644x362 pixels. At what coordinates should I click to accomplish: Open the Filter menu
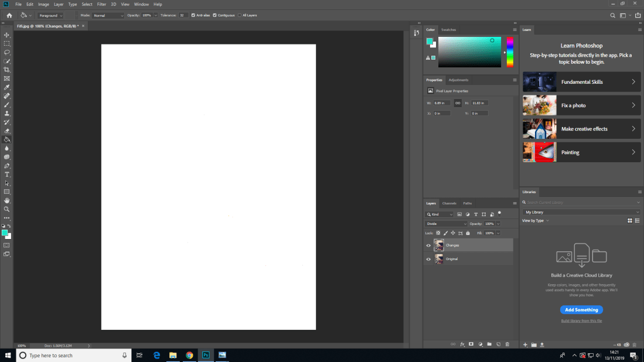click(x=101, y=4)
